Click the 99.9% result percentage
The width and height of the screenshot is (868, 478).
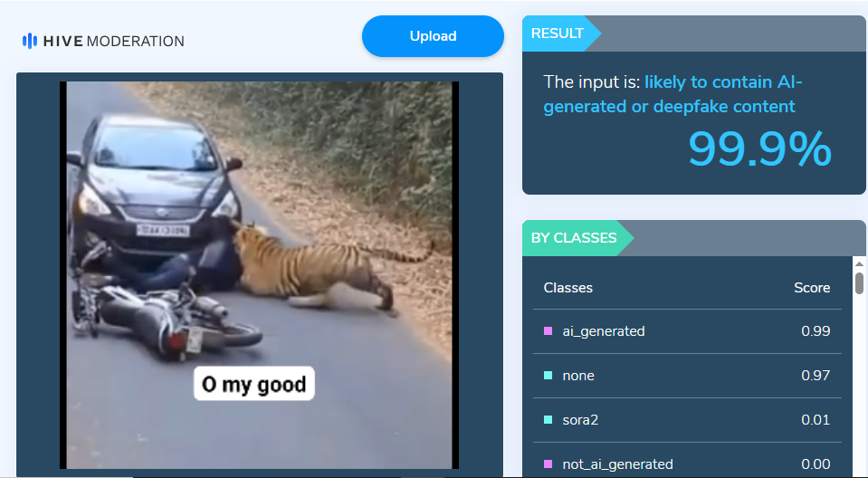pos(759,148)
